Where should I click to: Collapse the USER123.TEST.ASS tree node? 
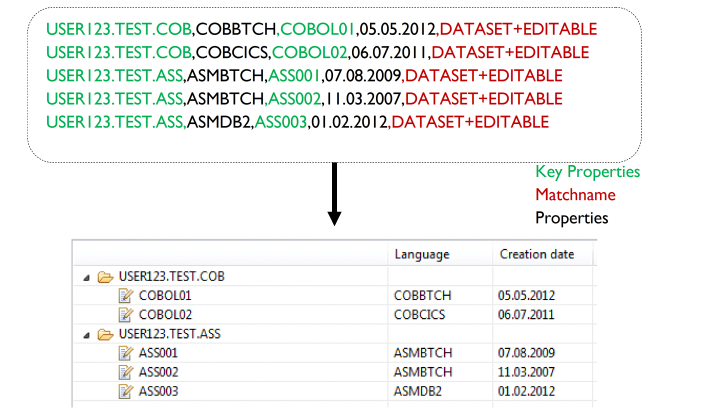(85, 334)
